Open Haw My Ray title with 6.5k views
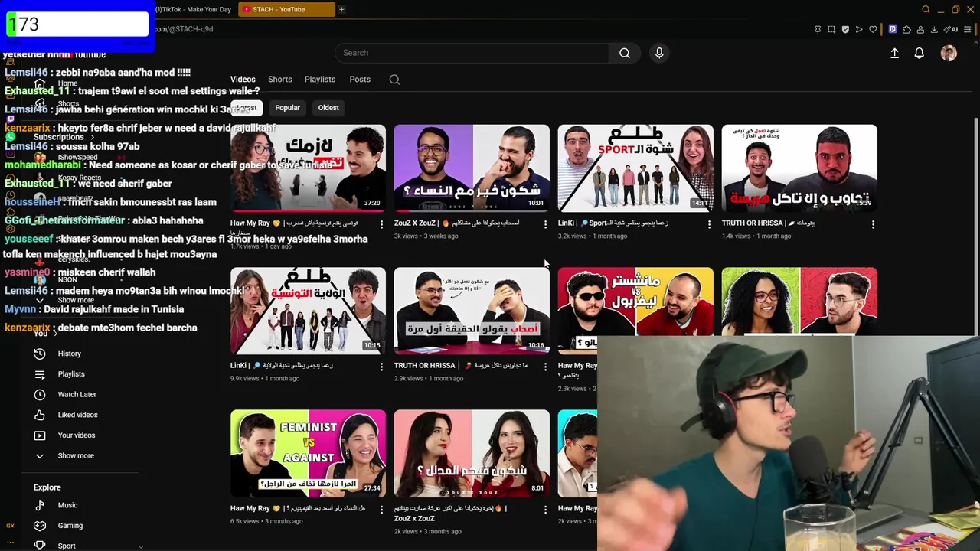Screen dimensions: 980x551 click(x=298, y=508)
